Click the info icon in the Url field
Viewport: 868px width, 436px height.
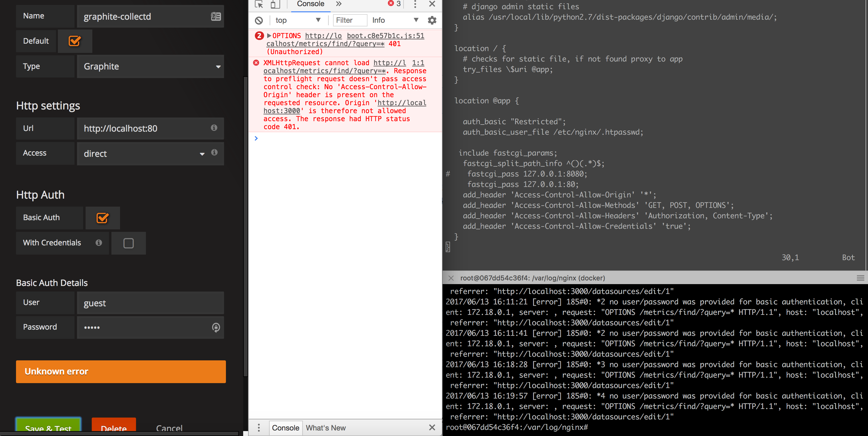tap(214, 128)
